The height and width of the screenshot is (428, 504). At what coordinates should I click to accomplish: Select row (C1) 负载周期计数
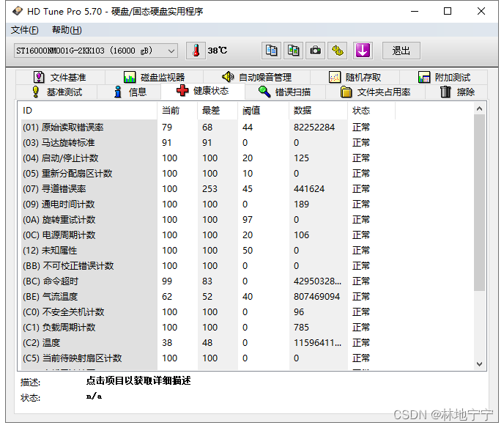pyautogui.click(x=208, y=328)
